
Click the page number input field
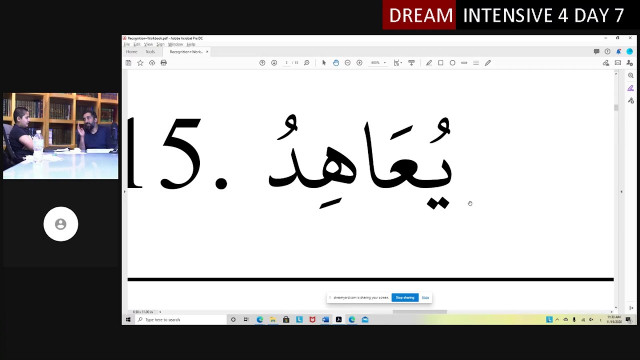[287, 63]
